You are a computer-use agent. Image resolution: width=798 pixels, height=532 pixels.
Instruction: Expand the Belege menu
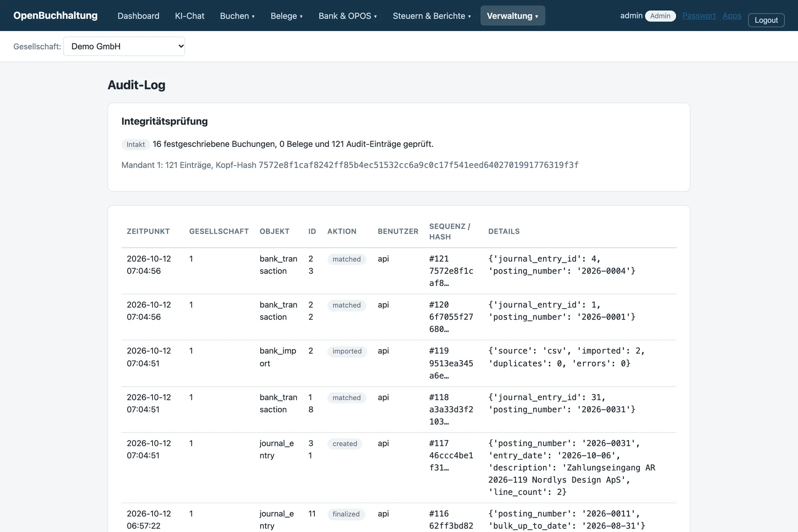pos(286,16)
